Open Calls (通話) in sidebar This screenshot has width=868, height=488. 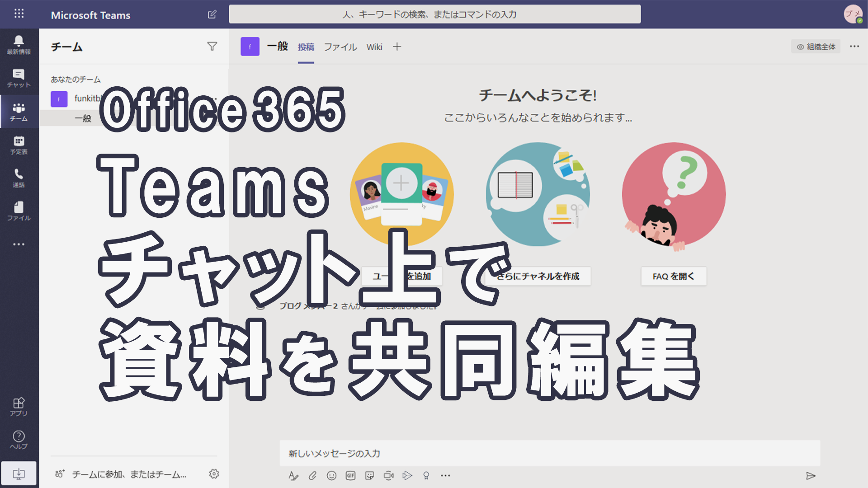(x=19, y=178)
